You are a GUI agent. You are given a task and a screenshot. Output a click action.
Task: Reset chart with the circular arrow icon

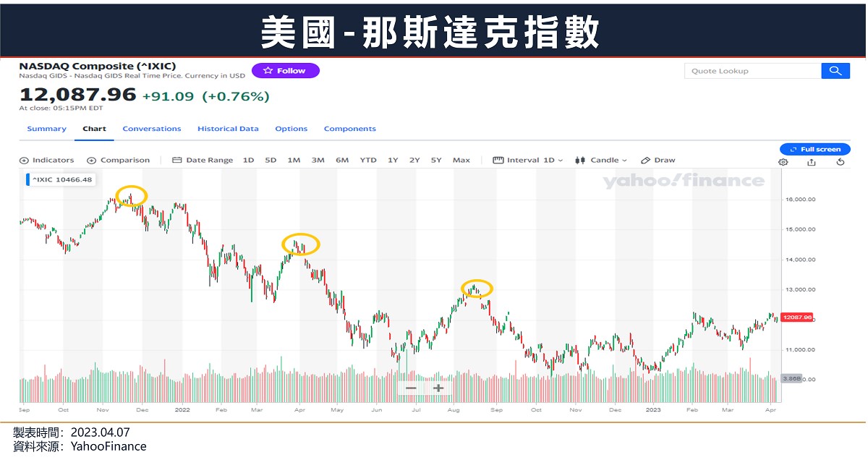pyautogui.click(x=840, y=162)
